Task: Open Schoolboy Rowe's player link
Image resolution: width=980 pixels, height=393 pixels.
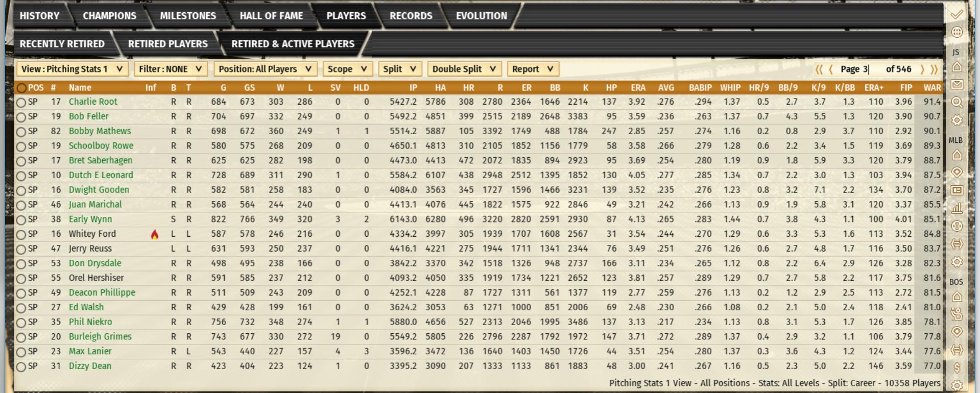Action: click(101, 146)
